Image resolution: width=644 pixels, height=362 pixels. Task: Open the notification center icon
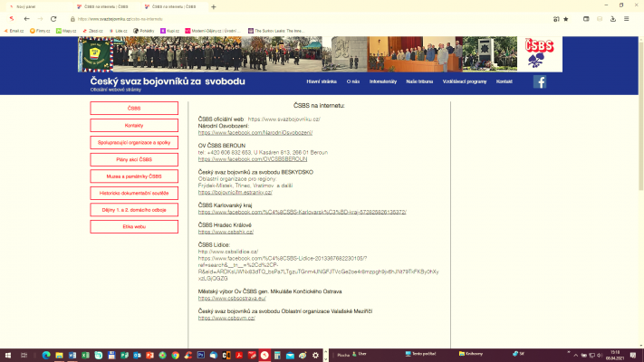point(633,356)
